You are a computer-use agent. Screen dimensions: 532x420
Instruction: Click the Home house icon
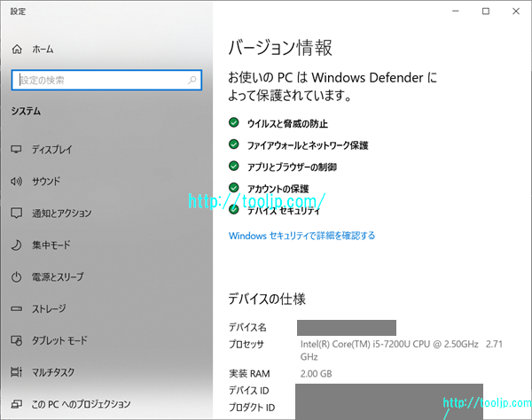pos(17,50)
